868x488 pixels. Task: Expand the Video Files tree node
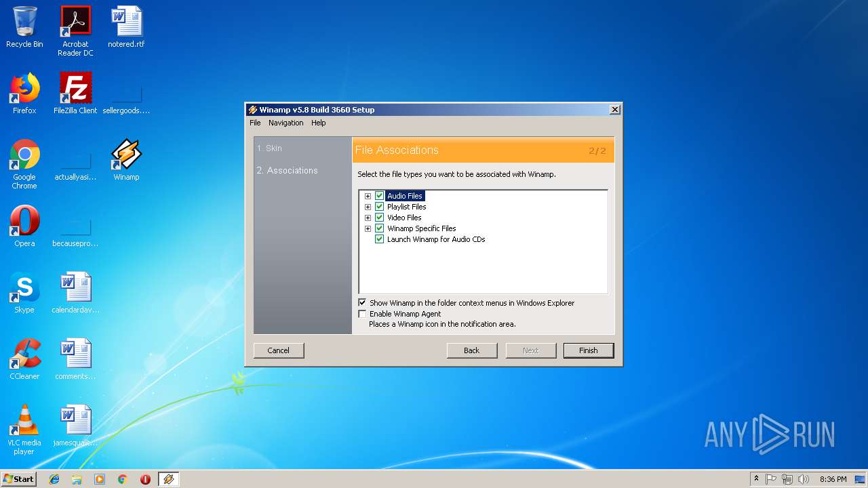point(368,218)
